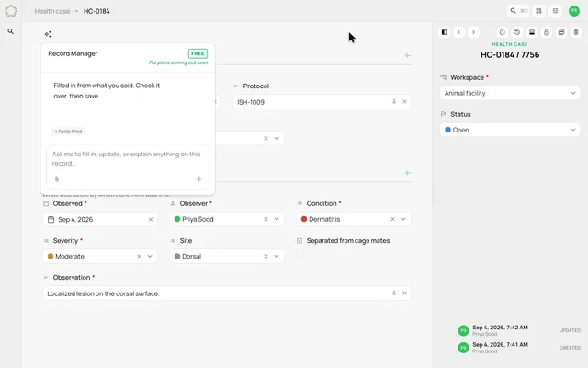Click the Record Manager panel title
Viewport: 588px width, 368px height.
pyautogui.click(x=73, y=53)
